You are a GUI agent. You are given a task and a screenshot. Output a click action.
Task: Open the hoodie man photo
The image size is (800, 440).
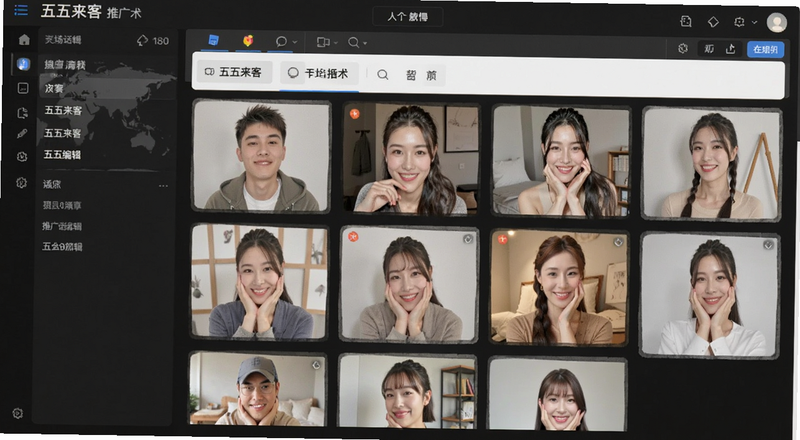pyautogui.click(x=261, y=156)
